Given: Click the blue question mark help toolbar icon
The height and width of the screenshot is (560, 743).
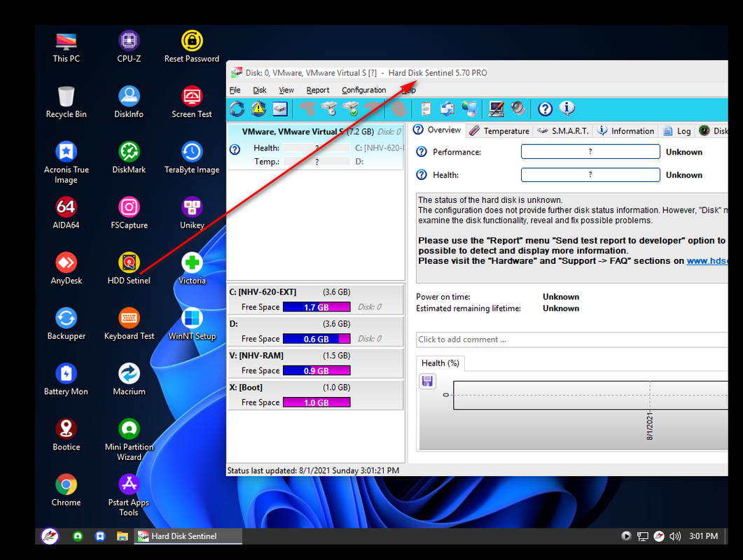Looking at the screenshot, I should [x=545, y=109].
